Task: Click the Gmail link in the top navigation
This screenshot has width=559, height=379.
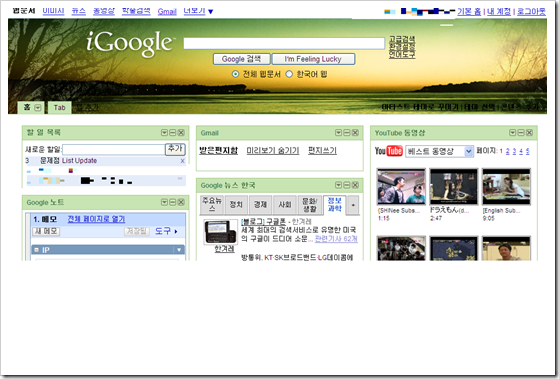Action: [167, 11]
